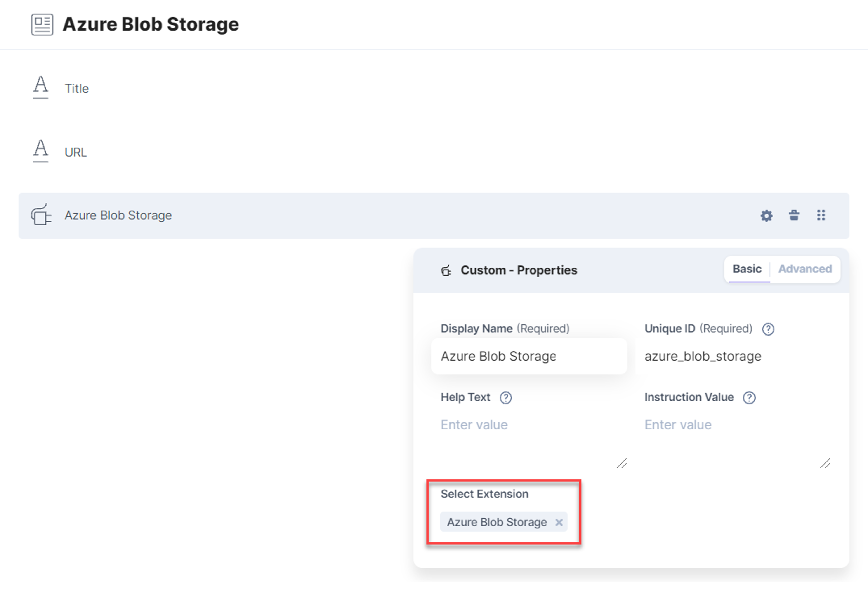Screen dimensions: 868x589
Task: Select the Title field row
Action: pyautogui.click(x=434, y=89)
